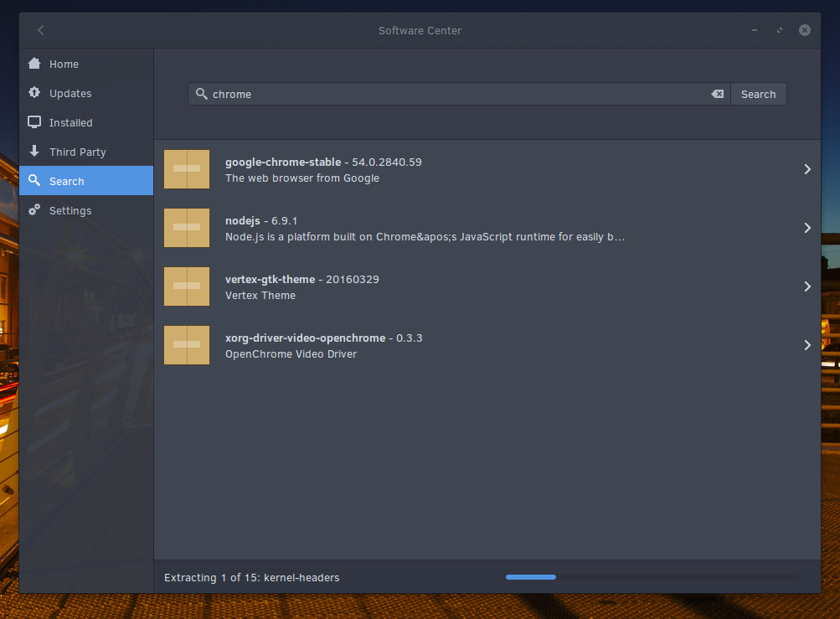
Task: Open the Settings section
Action: (x=86, y=210)
